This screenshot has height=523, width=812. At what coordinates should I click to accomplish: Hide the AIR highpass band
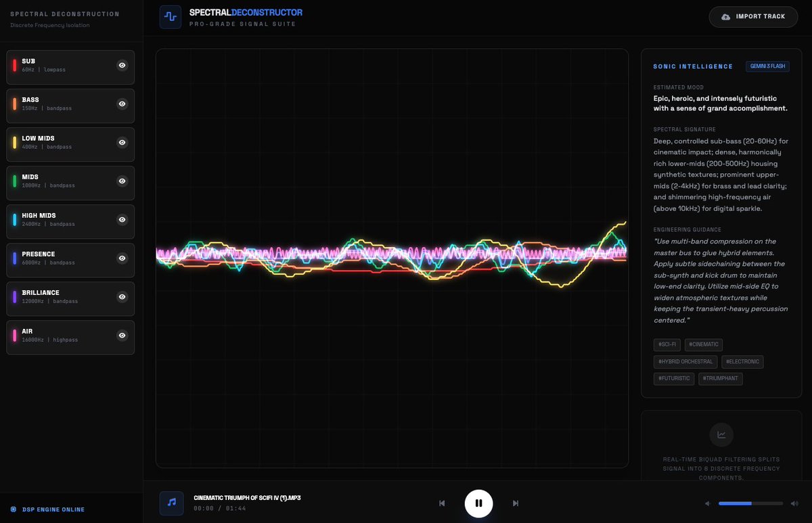(x=122, y=335)
